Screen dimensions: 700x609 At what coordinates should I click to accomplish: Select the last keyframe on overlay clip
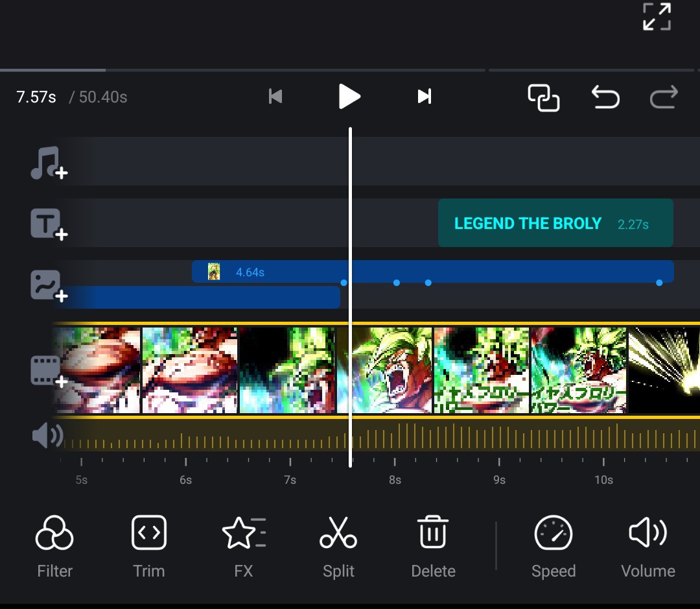pyautogui.click(x=659, y=283)
